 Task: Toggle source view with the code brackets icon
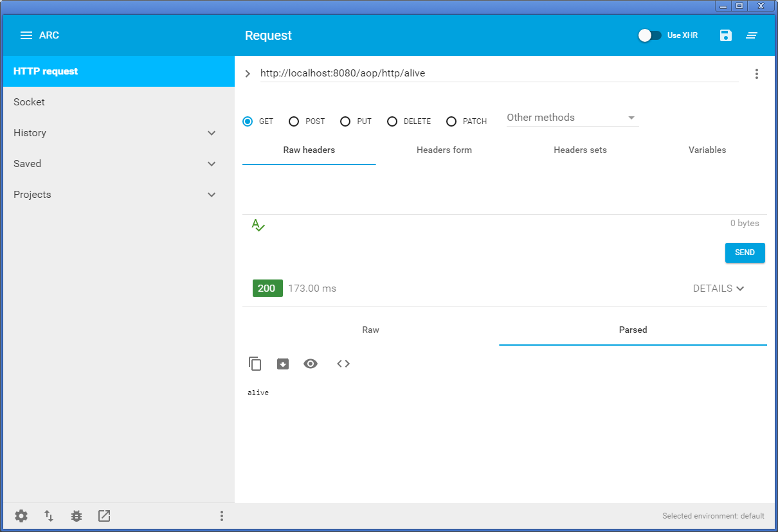click(x=343, y=364)
